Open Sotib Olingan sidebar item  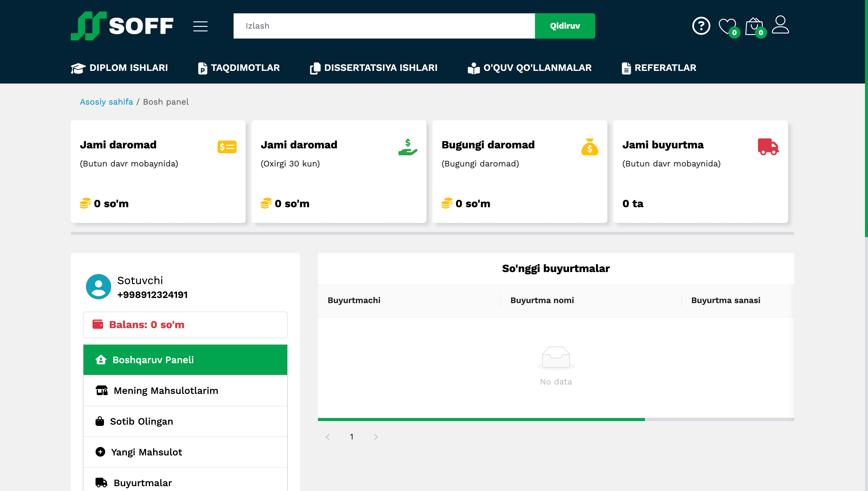pos(185,421)
